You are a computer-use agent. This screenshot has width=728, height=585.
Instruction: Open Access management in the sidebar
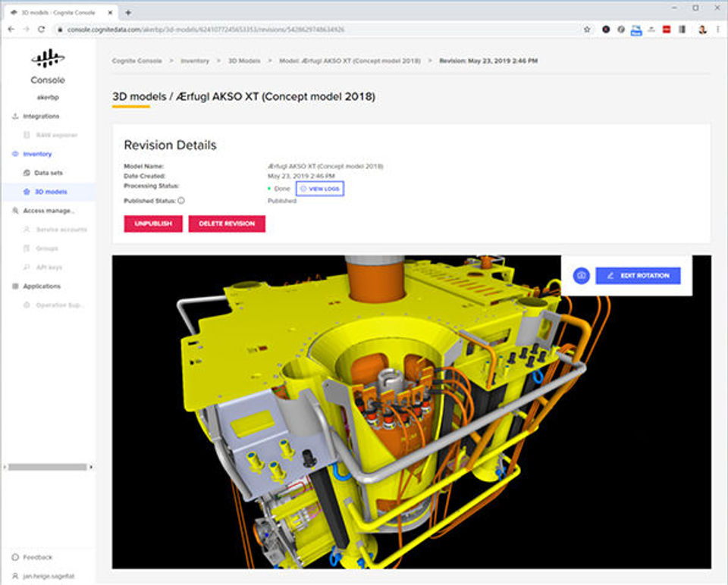click(49, 211)
